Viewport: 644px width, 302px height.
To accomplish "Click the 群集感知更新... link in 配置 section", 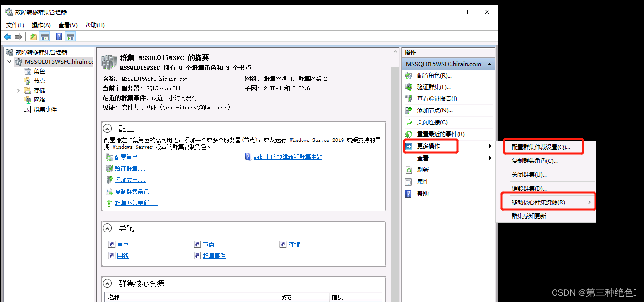I will pyautogui.click(x=136, y=203).
